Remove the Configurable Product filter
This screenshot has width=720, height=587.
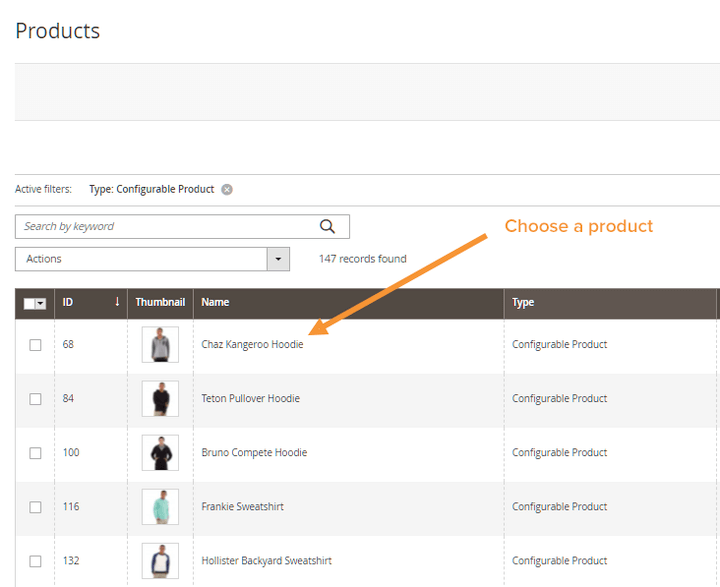[x=227, y=190]
